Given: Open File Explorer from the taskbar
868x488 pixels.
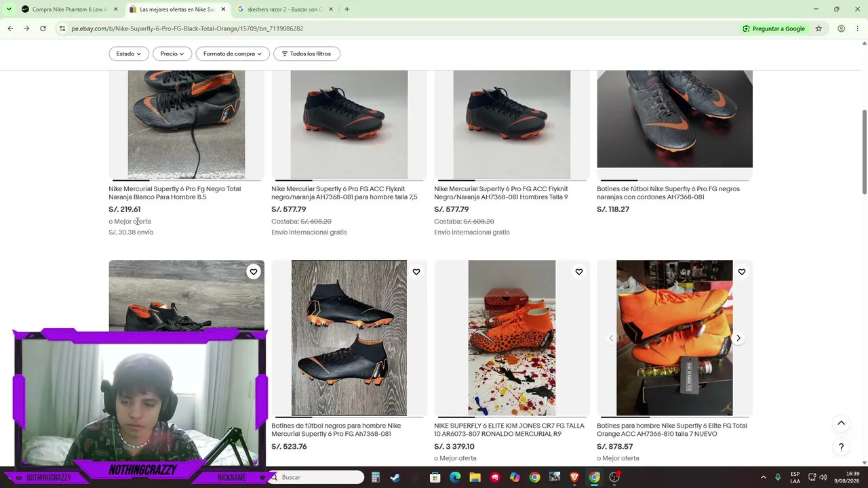Looking at the screenshot, I should pyautogui.click(x=475, y=477).
